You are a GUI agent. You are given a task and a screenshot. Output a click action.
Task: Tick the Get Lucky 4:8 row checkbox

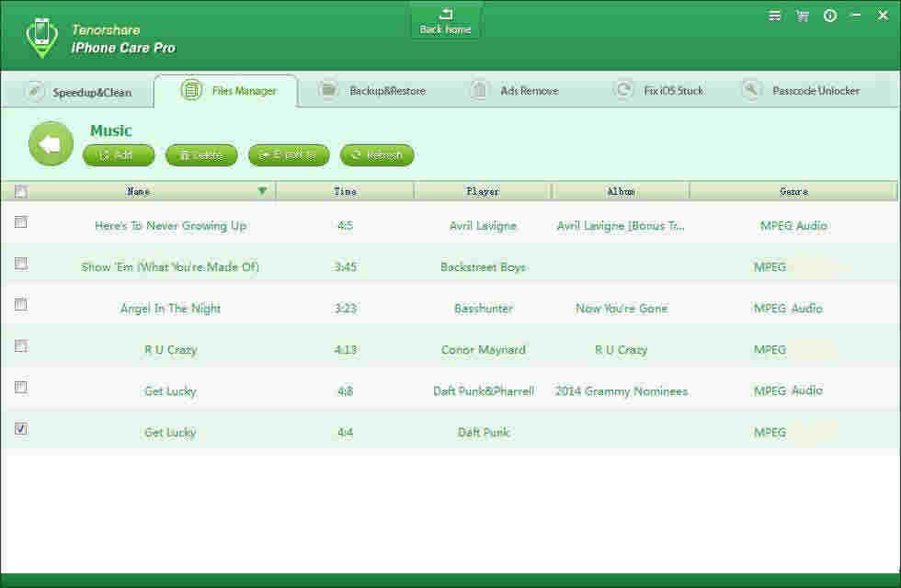(21, 387)
